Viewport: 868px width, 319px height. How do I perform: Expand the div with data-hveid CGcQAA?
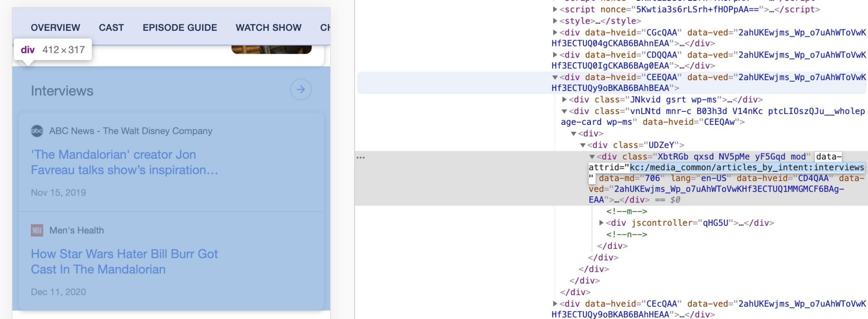(x=555, y=32)
